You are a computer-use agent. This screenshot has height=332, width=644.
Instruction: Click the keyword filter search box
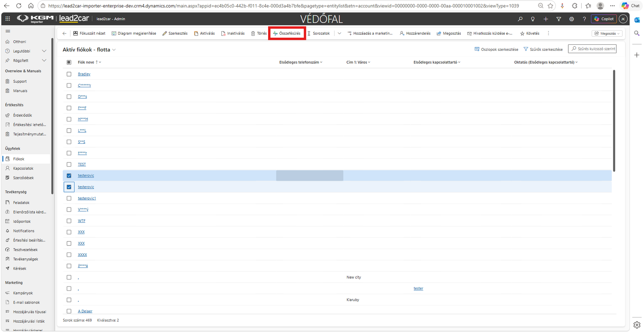pos(592,49)
